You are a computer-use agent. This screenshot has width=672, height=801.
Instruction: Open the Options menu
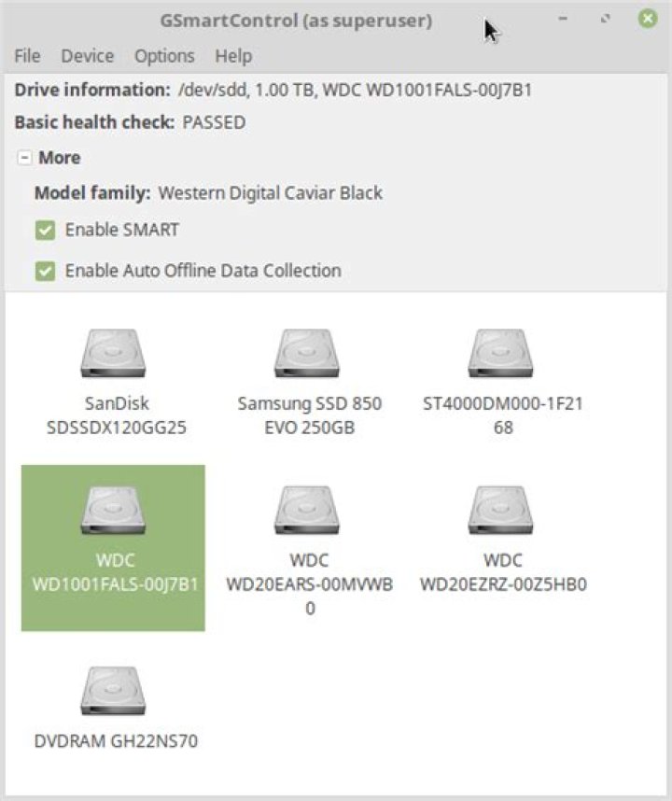point(164,56)
